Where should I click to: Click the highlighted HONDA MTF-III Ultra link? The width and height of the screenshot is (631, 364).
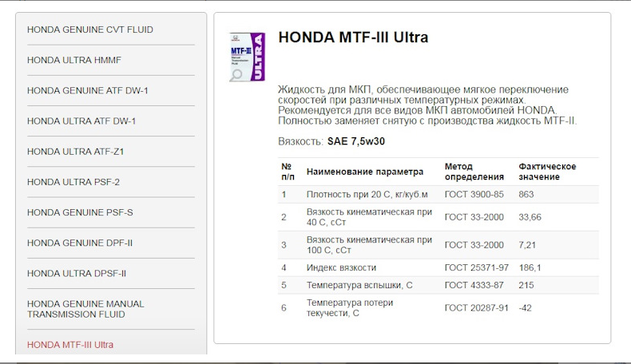pyautogui.click(x=70, y=345)
